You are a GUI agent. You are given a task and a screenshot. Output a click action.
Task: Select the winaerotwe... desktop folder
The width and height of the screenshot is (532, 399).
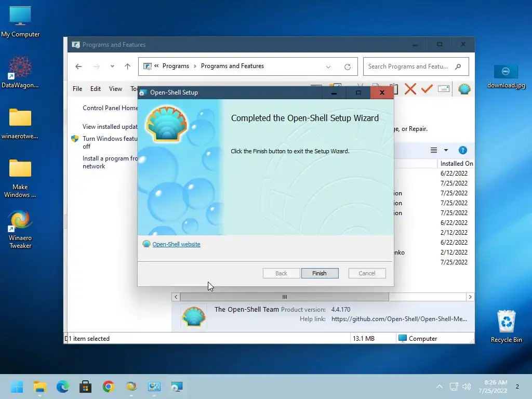[x=20, y=124]
